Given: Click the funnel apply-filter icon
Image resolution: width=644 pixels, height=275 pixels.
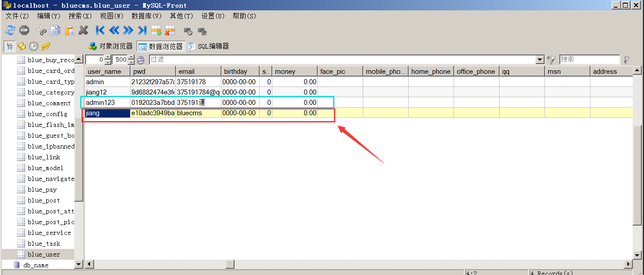Looking at the screenshot, I should point(551,59).
